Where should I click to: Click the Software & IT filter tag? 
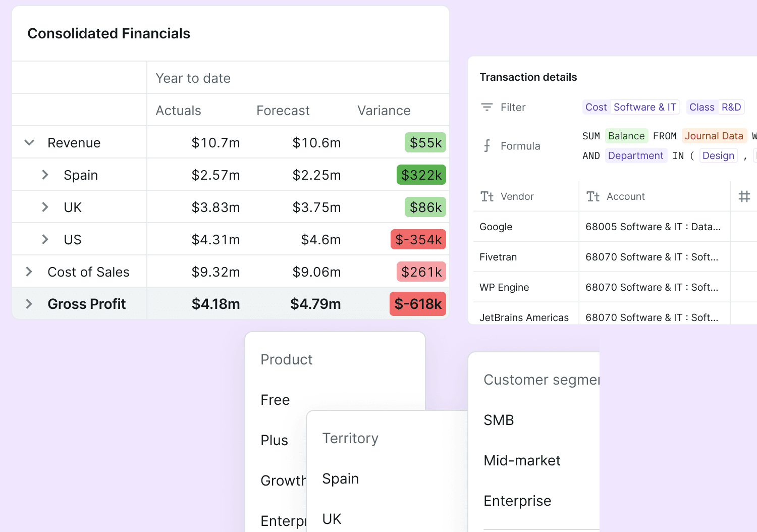(x=644, y=107)
